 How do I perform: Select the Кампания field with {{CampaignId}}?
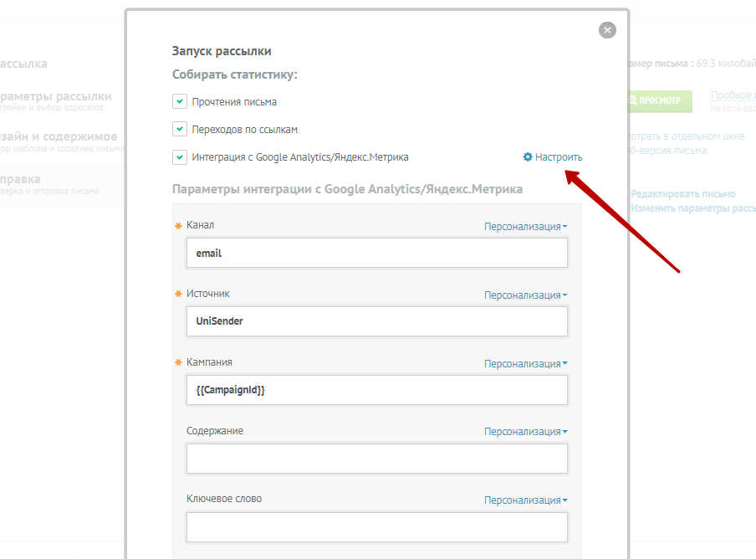click(377, 390)
